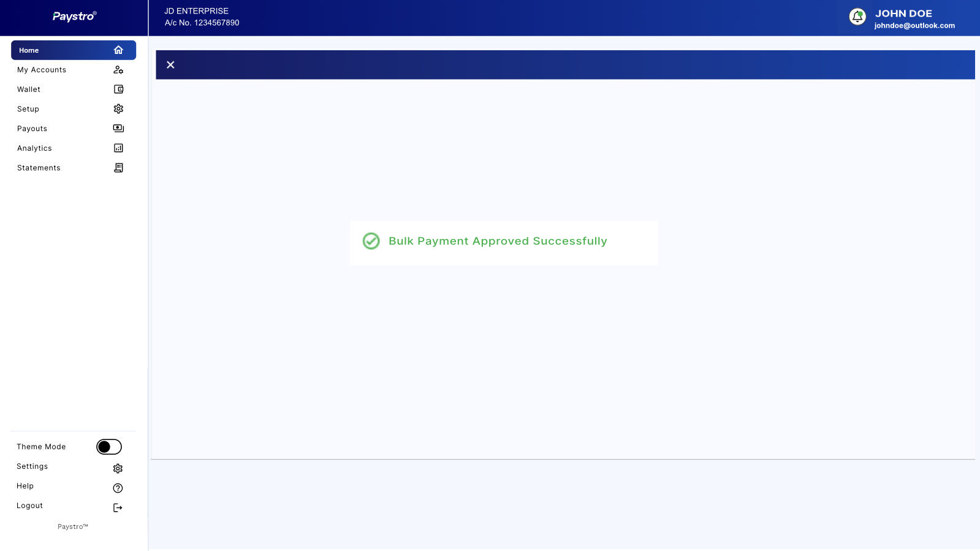Close the panel with X button
This screenshot has height=551, width=980.
[170, 65]
